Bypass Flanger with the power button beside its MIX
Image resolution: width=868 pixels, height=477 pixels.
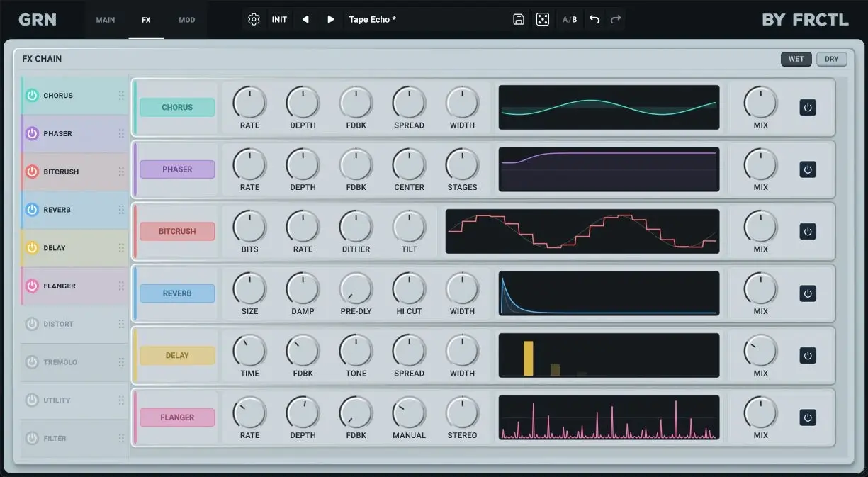808,417
